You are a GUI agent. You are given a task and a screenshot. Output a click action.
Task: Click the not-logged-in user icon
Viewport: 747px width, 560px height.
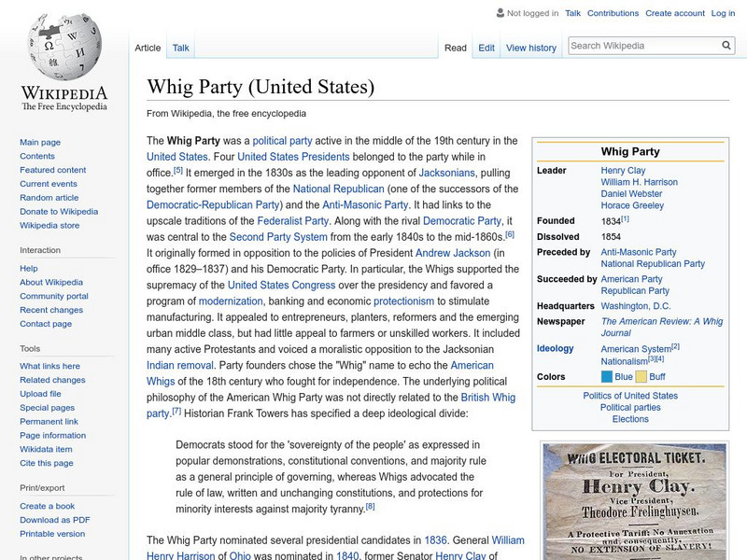500,13
